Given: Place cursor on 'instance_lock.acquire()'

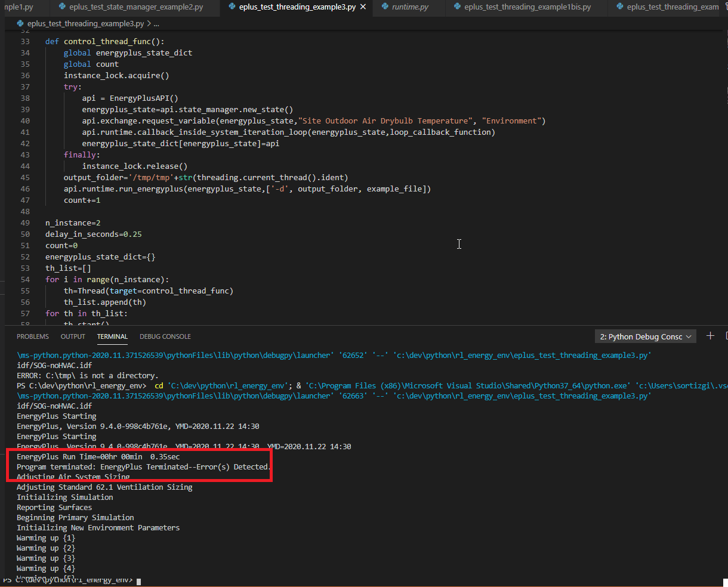Looking at the screenshot, I should 116,76.
